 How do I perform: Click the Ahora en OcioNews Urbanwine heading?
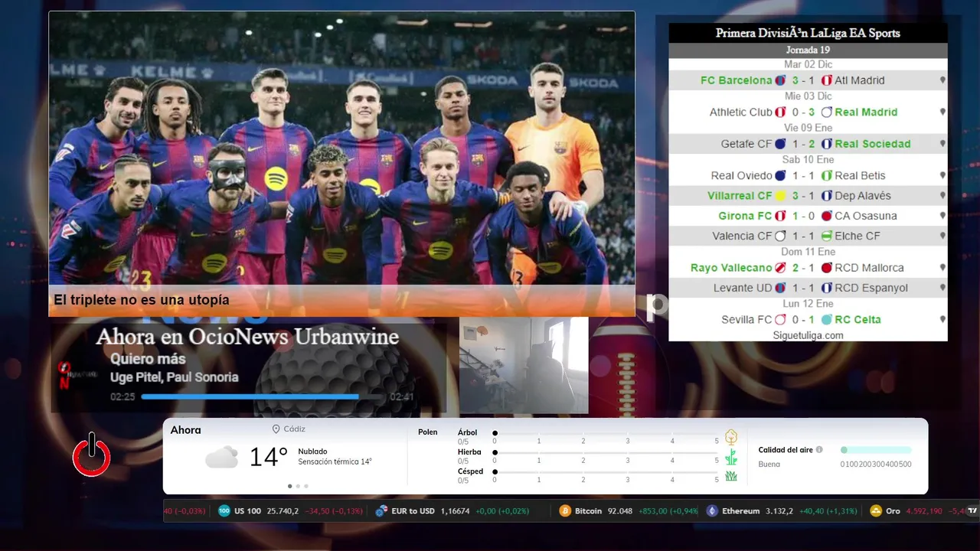(247, 337)
